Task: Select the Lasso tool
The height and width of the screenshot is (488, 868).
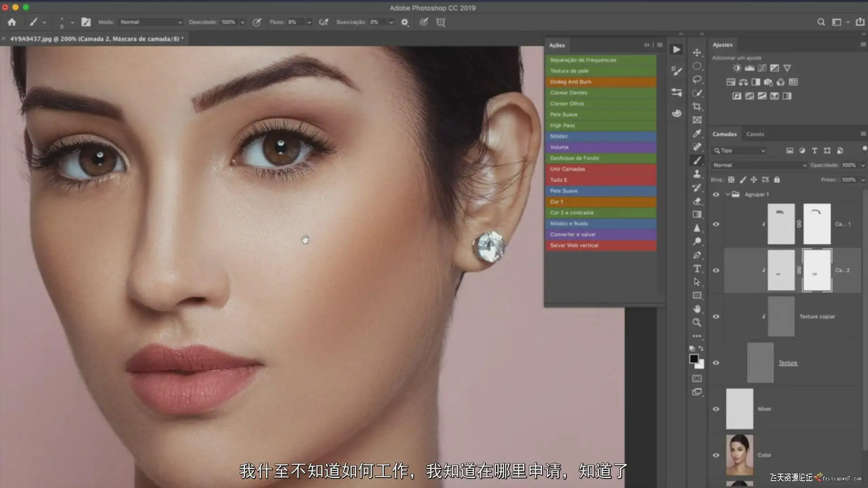Action: click(x=697, y=80)
